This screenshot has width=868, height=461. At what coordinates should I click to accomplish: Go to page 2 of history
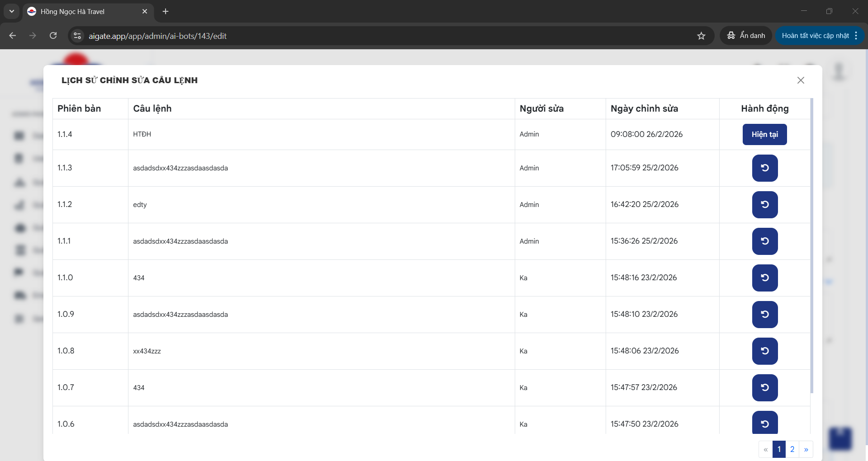tap(792, 449)
